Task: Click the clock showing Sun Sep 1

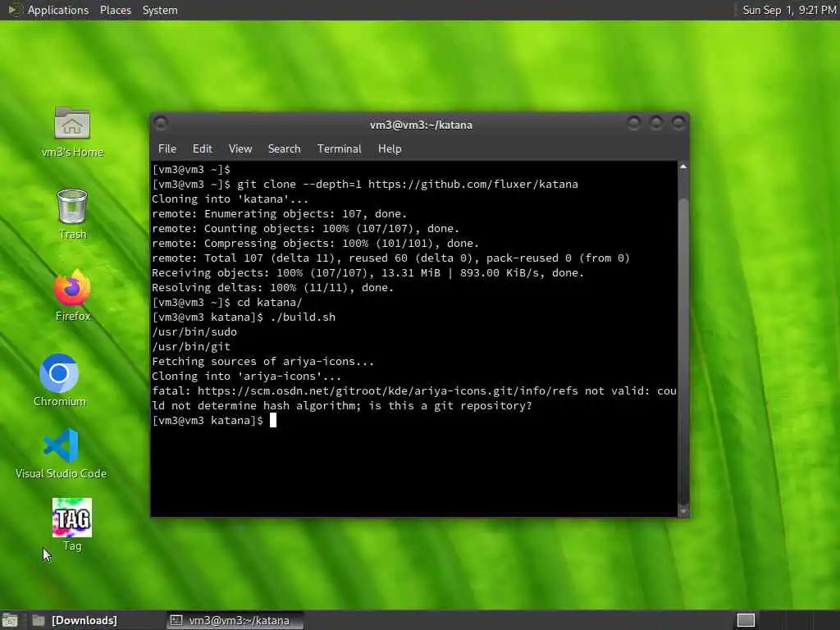Action: [788, 10]
